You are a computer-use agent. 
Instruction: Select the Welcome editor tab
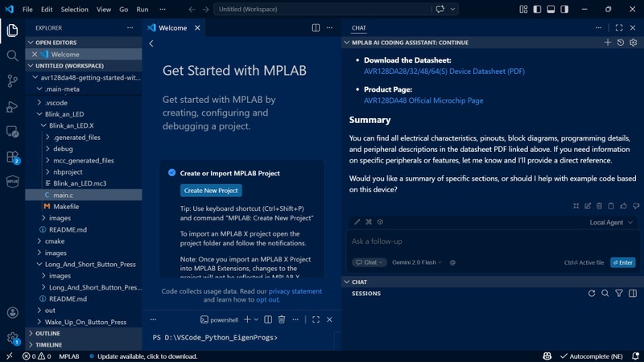tap(172, 27)
